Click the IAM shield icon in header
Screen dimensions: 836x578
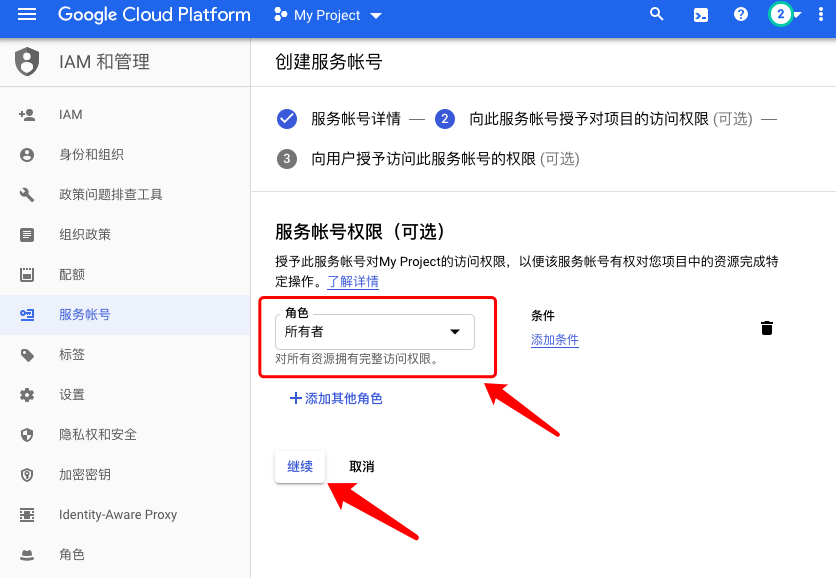(27, 62)
